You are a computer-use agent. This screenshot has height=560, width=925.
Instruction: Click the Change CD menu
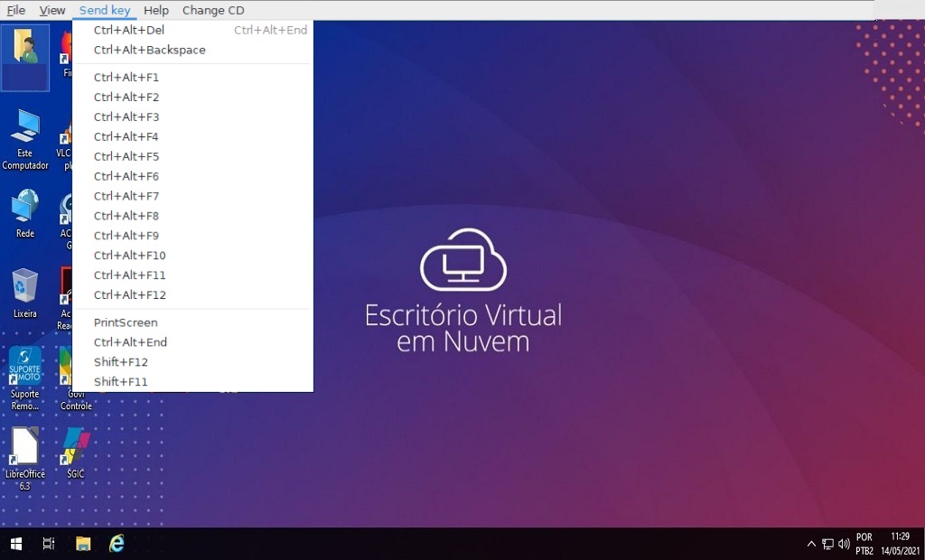213,10
